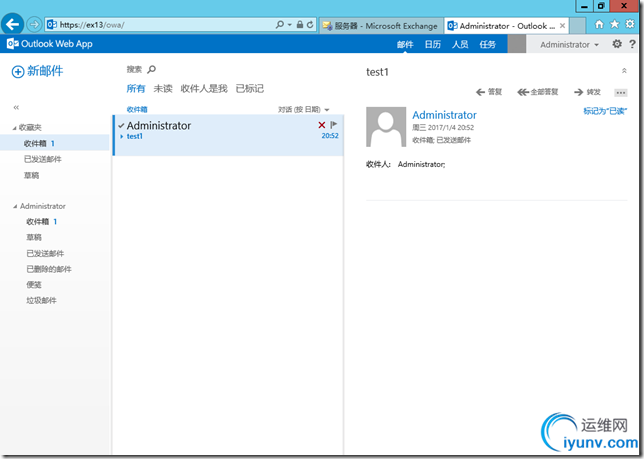Open more actions ellipsis button
The image size is (644, 459).
coord(621,92)
